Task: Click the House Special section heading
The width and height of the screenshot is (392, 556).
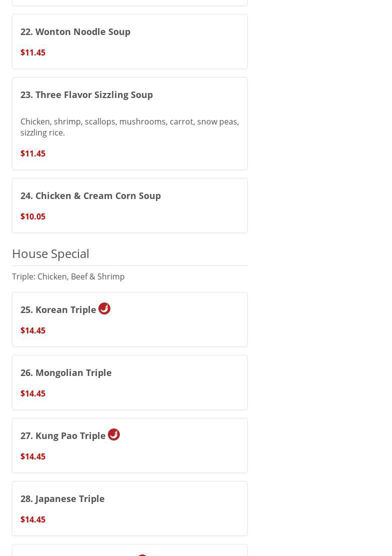Action: 50,253
